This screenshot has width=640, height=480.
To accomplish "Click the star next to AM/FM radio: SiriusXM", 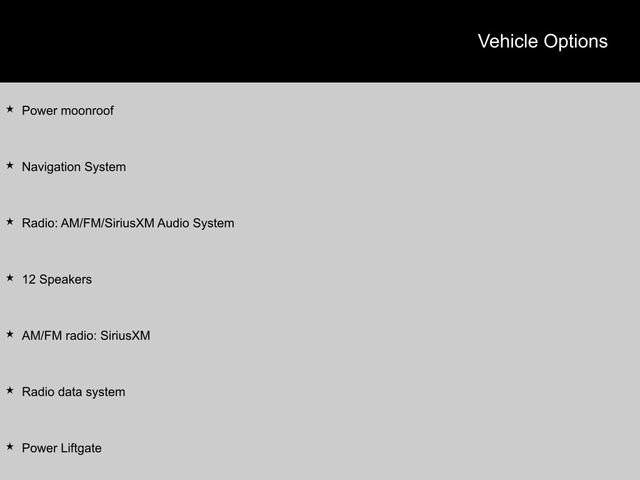I will (10, 334).
